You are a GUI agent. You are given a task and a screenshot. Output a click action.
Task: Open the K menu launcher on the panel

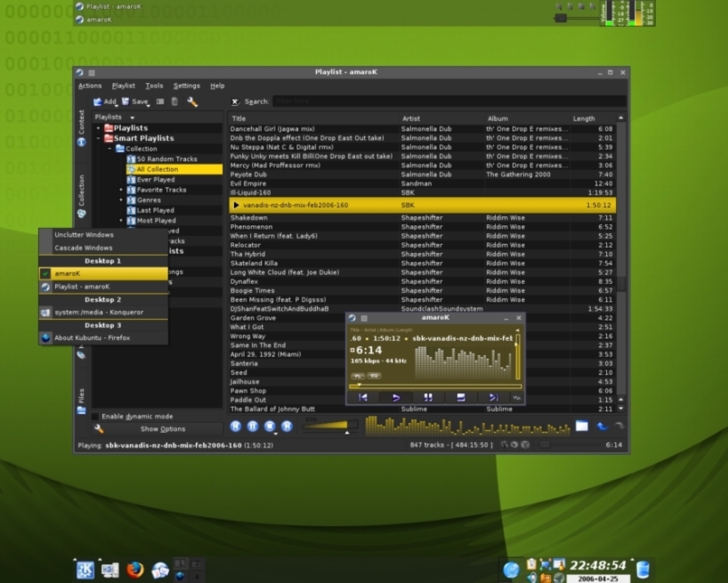coord(86,569)
